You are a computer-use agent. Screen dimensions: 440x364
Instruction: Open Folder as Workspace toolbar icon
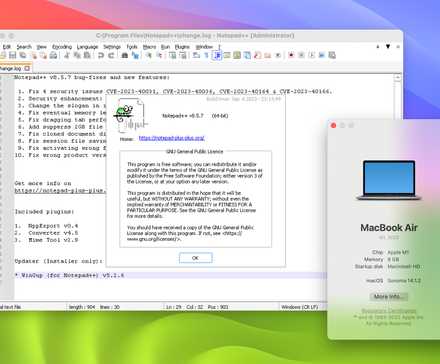267,55
